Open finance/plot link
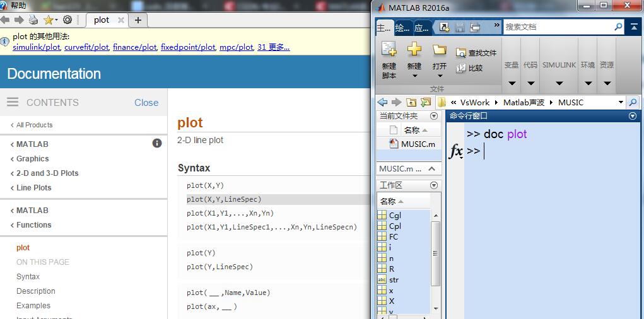 [135, 47]
